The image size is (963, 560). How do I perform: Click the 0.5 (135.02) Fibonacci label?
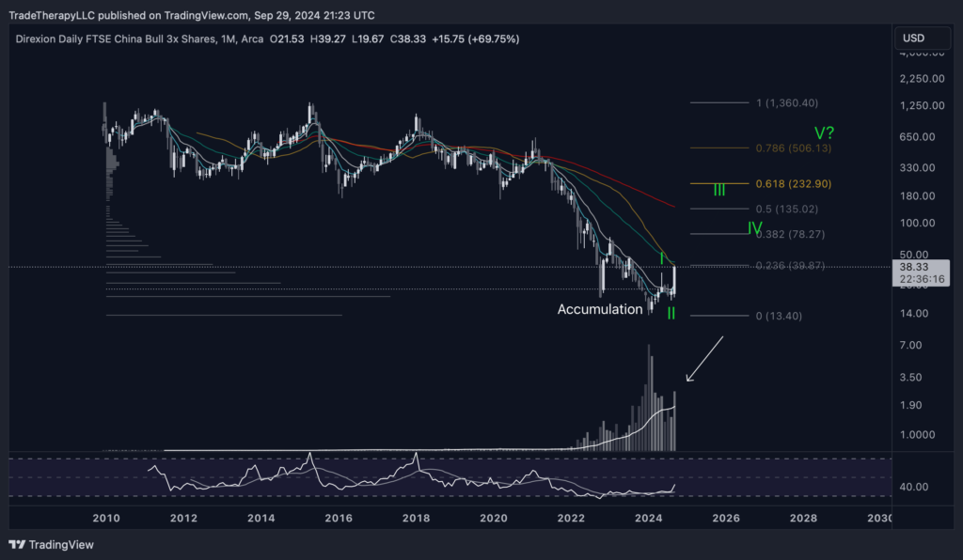click(790, 209)
